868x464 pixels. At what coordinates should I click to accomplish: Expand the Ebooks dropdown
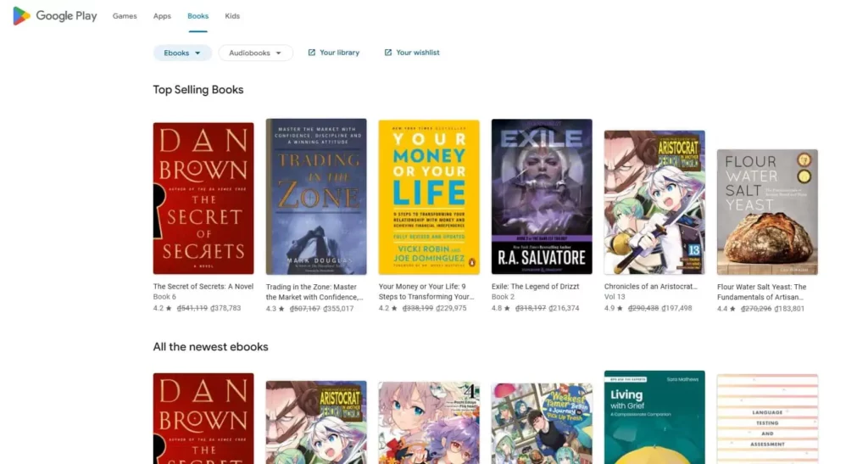click(x=182, y=53)
